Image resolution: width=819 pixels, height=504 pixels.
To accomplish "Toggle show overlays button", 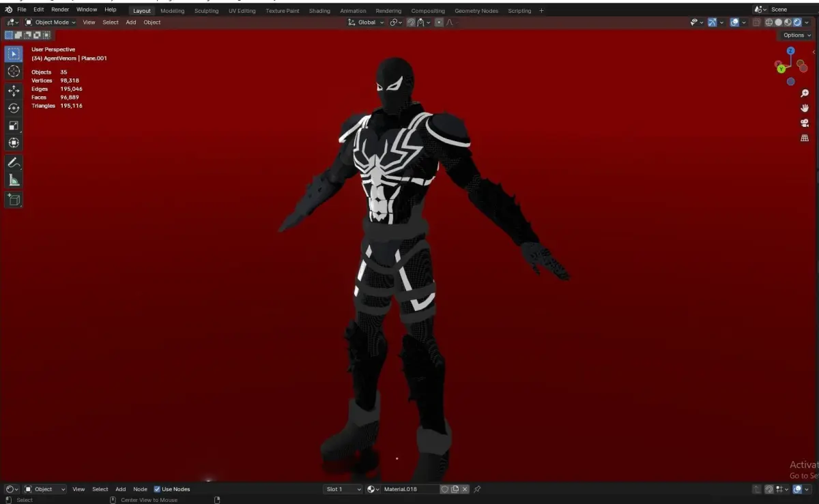I will 734,23.
